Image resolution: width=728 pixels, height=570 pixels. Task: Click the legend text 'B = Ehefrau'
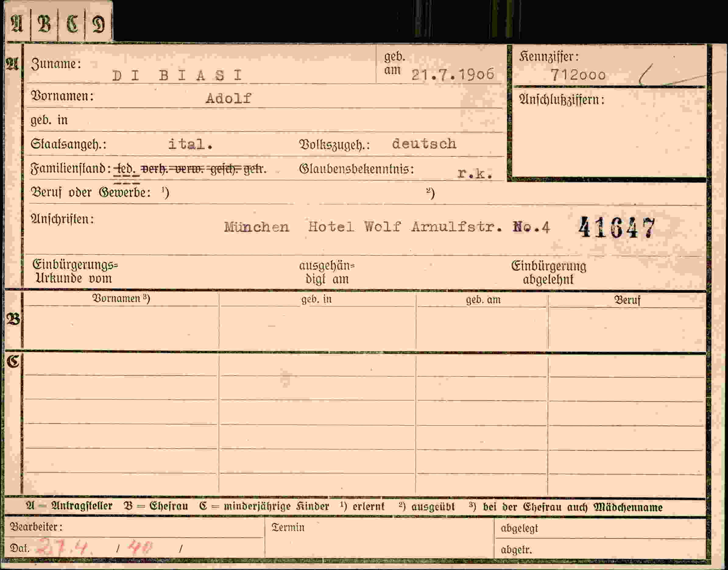(x=156, y=506)
